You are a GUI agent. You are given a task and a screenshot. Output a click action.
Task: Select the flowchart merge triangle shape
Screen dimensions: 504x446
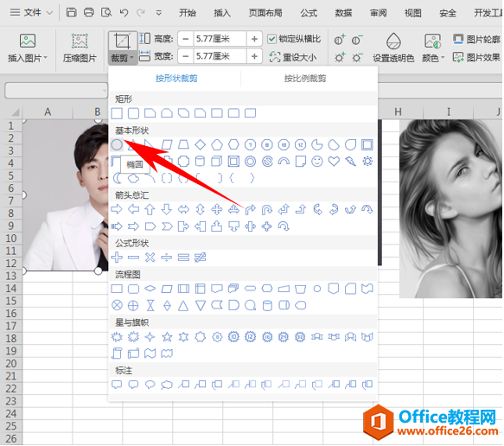click(x=201, y=305)
